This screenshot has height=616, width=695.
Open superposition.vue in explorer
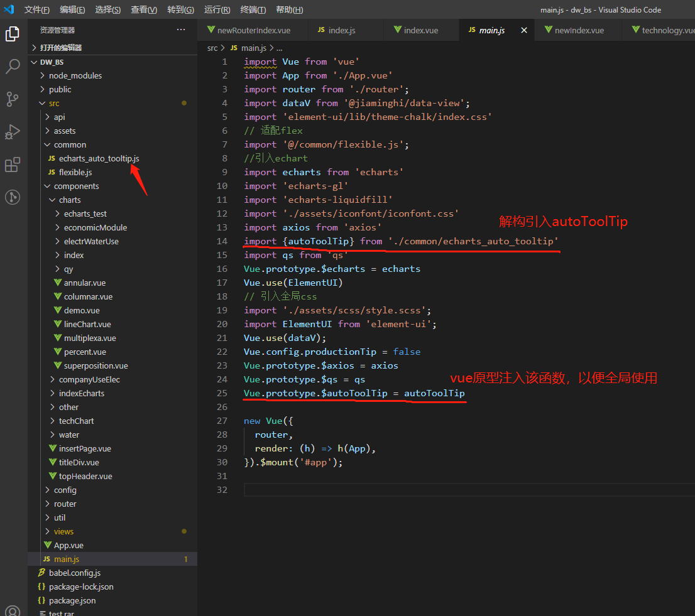pyautogui.click(x=112, y=366)
